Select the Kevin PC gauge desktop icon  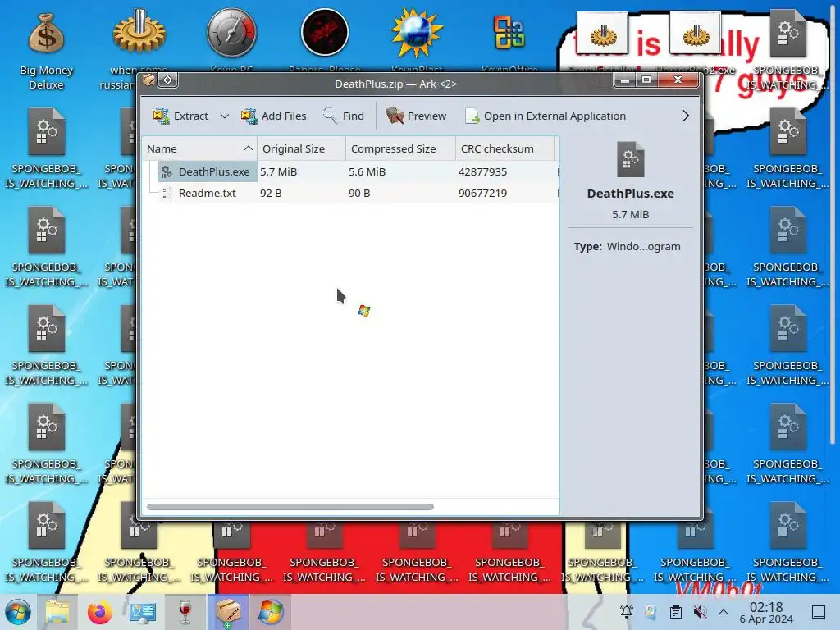click(232, 33)
